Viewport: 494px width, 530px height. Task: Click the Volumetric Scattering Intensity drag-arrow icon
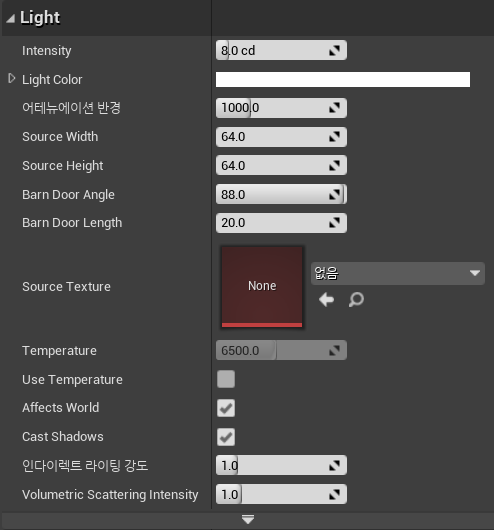tap(334, 495)
